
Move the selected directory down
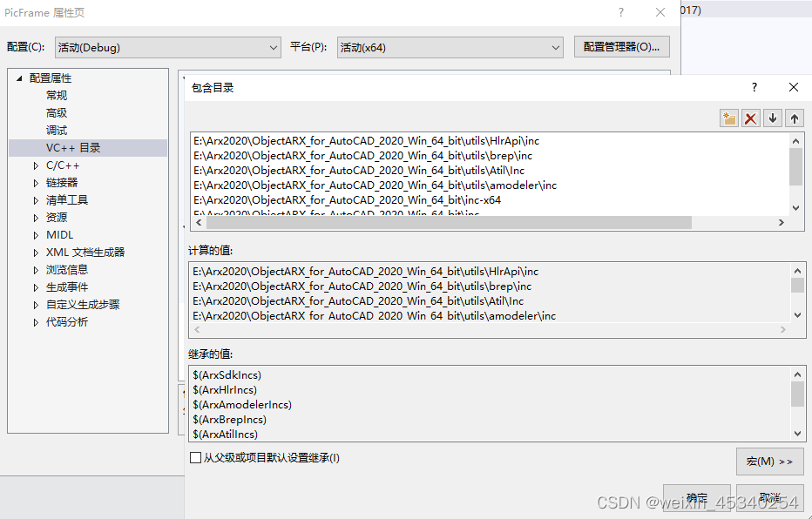(x=771, y=118)
